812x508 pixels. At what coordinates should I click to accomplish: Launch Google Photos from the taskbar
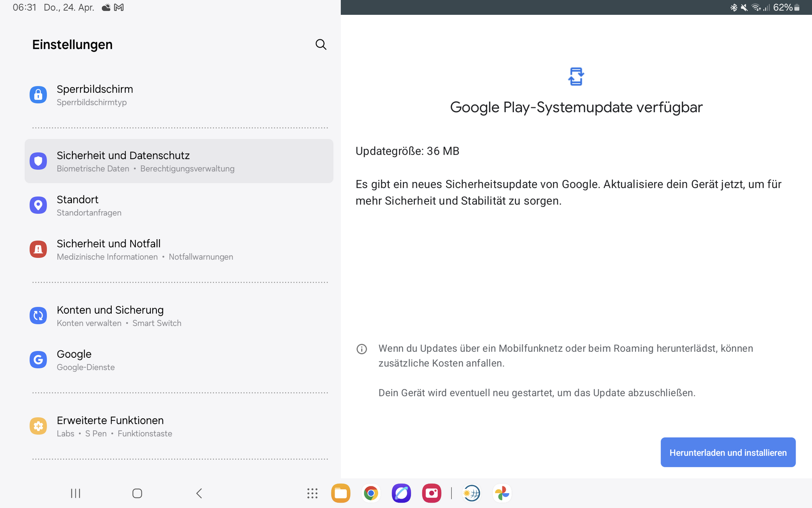[502, 493]
